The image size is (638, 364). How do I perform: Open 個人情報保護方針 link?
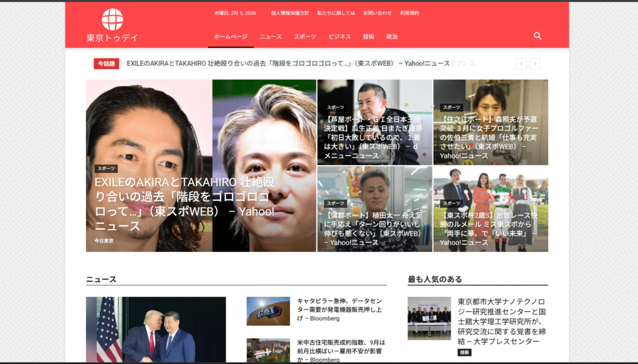290,13
